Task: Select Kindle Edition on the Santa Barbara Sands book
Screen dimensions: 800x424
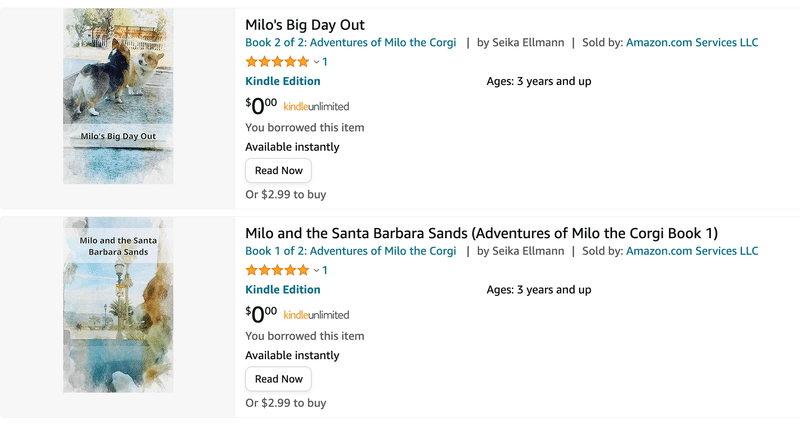Action: pyautogui.click(x=283, y=290)
